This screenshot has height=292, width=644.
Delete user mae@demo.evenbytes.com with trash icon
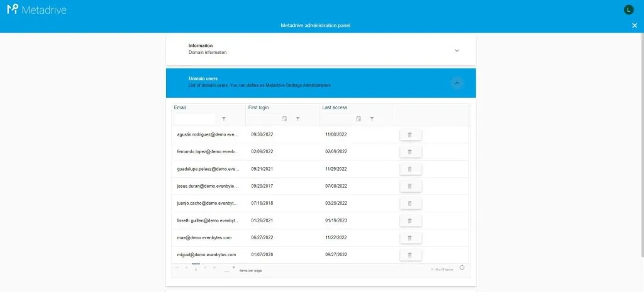tap(410, 238)
